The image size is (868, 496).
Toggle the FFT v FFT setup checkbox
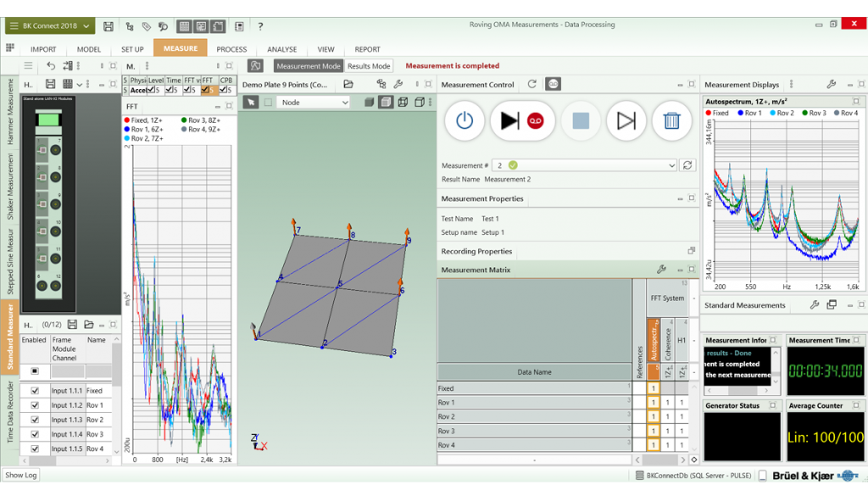pos(187,89)
